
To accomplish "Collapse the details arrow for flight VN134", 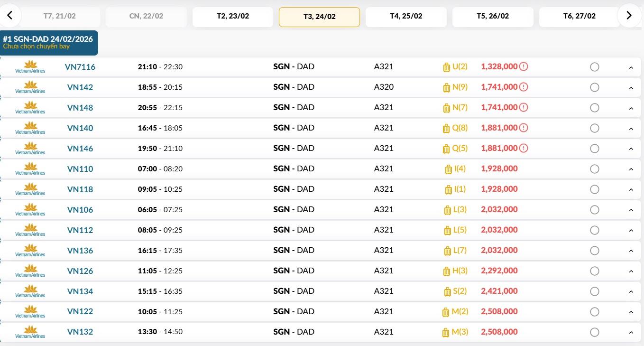I will (631, 292).
